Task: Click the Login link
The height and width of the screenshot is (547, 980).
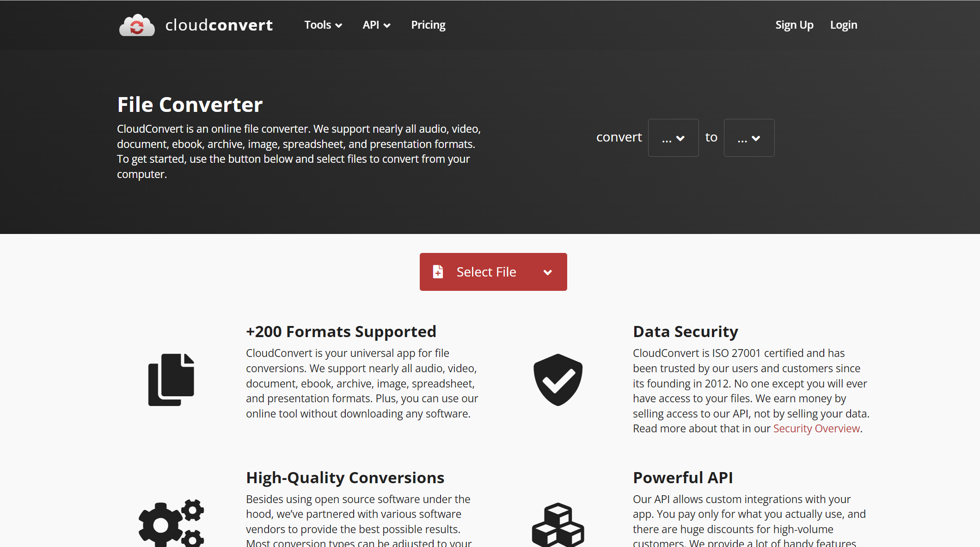Action: (x=844, y=25)
